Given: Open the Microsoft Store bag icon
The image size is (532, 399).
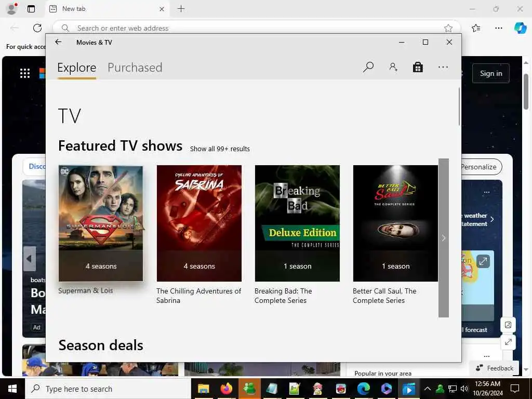Looking at the screenshot, I should tap(418, 67).
